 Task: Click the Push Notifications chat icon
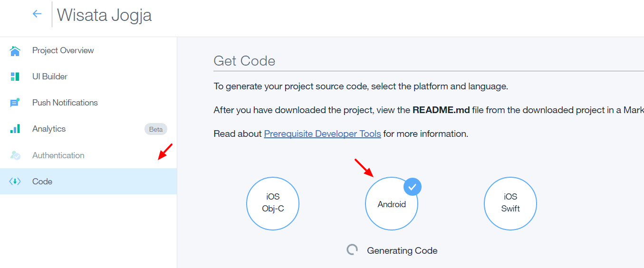(15, 103)
